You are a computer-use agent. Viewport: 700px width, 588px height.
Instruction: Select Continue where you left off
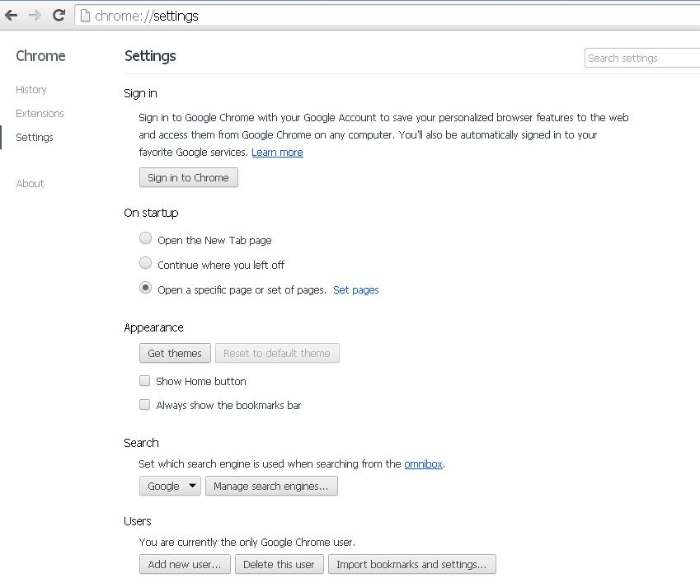point(145,263)
